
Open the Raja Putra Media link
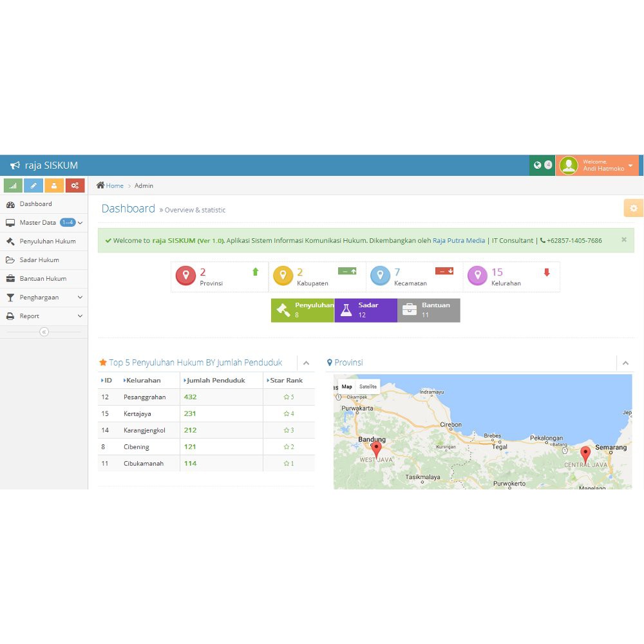click(459, 241)
